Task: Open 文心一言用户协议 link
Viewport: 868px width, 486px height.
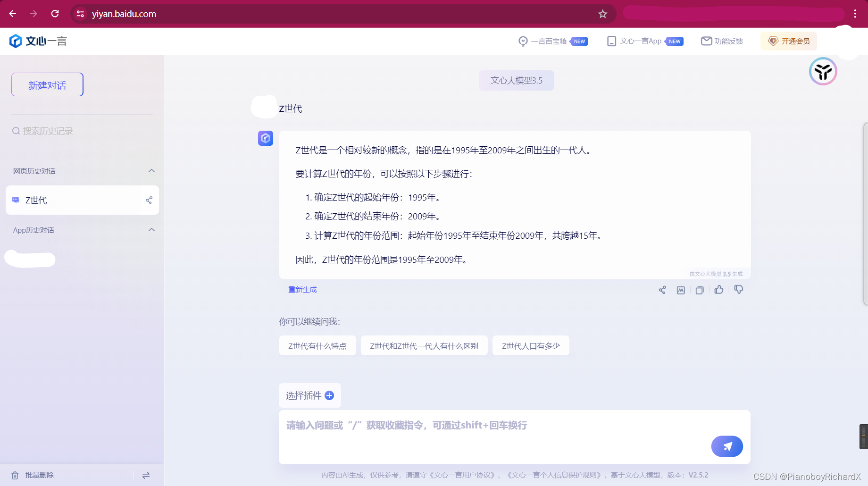Action: pos(463,475)
